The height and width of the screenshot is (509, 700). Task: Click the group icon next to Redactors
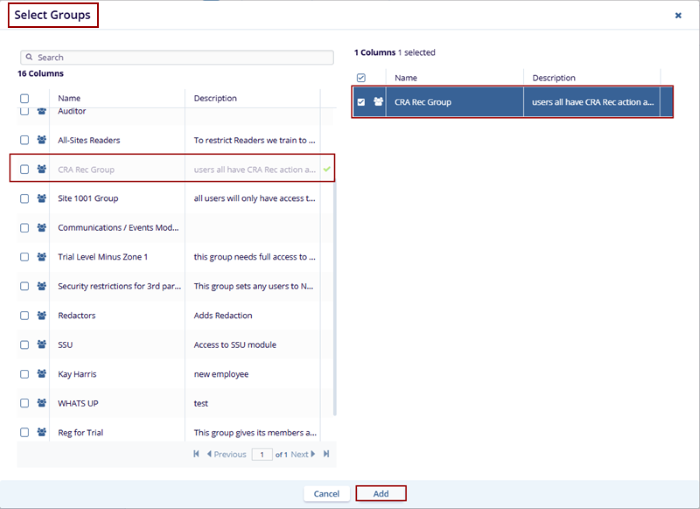click(x=42, y=315)
